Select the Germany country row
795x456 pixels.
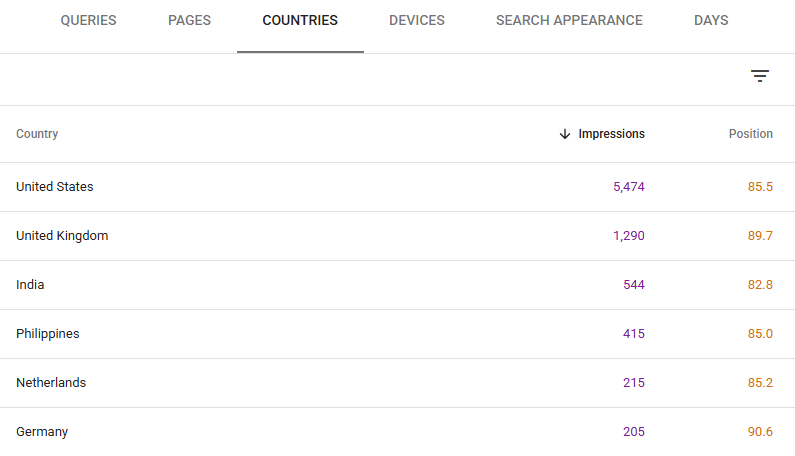(398, 432)
